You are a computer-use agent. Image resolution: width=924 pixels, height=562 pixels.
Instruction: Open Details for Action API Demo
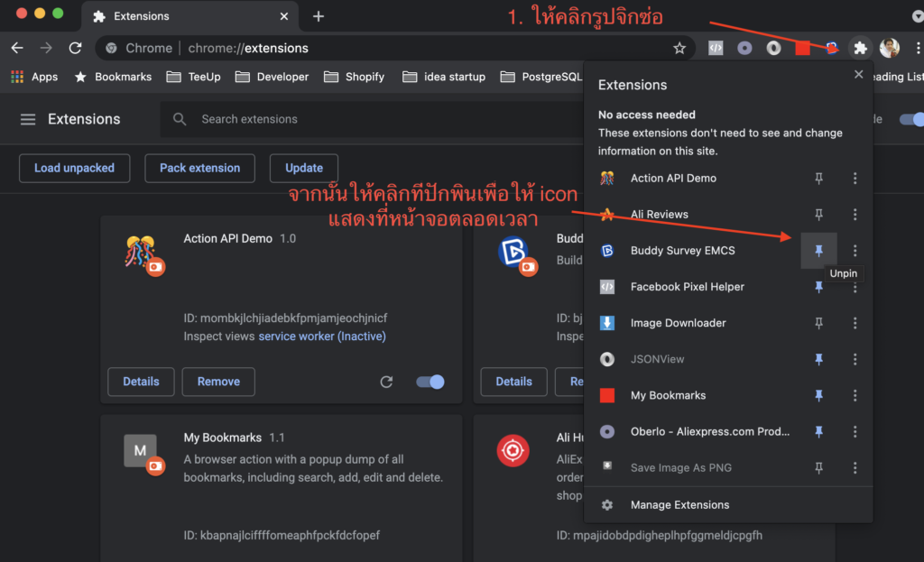141,382
